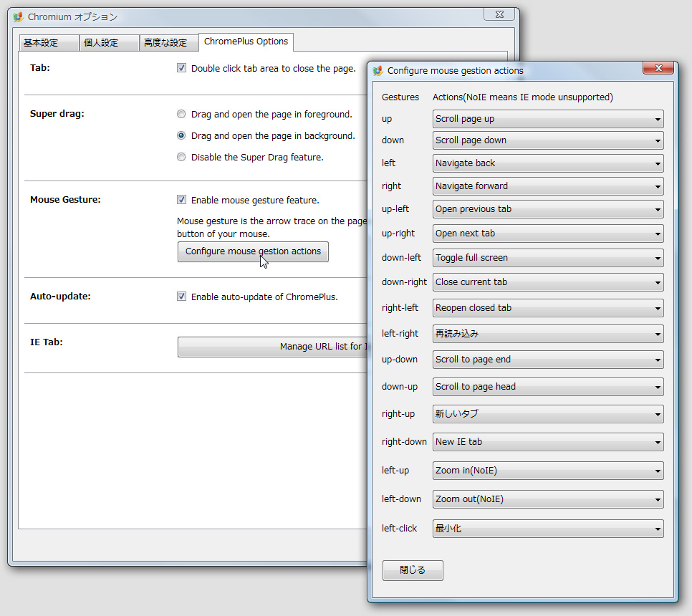Open the up-down Scroll to page end dropdown

(x=548, y=360)
